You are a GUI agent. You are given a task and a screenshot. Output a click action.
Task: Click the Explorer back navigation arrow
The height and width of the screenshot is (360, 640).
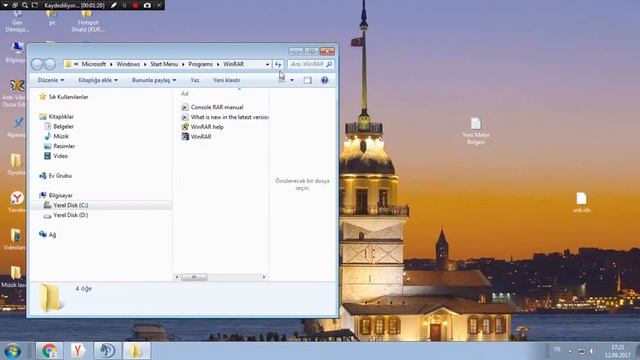[37, 64]
